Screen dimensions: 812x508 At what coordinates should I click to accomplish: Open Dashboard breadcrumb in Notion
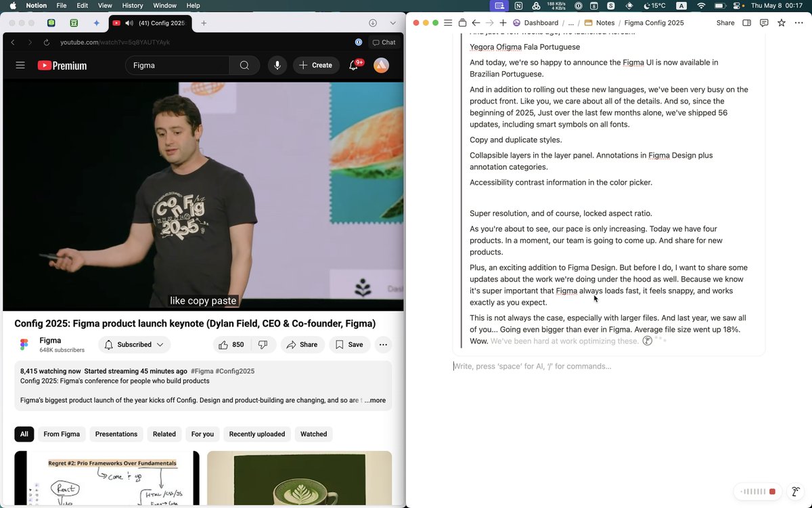536,23
